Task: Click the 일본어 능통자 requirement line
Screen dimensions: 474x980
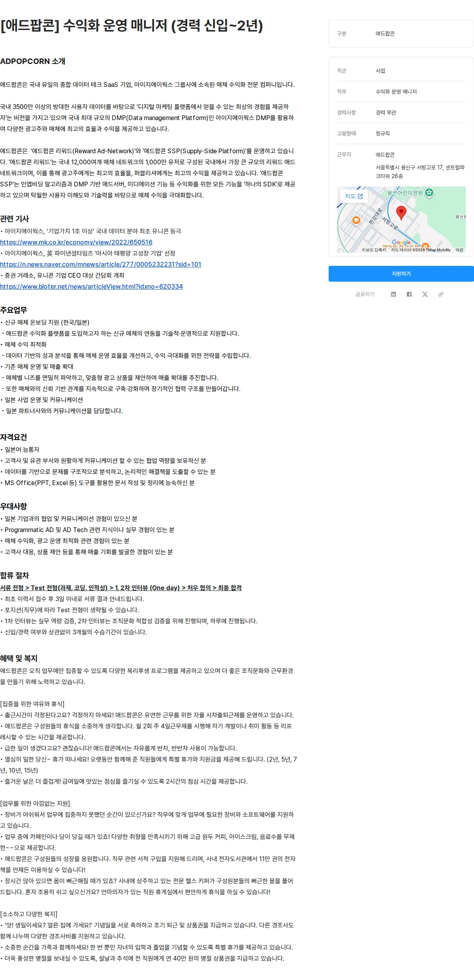Action: coord(20,450)
